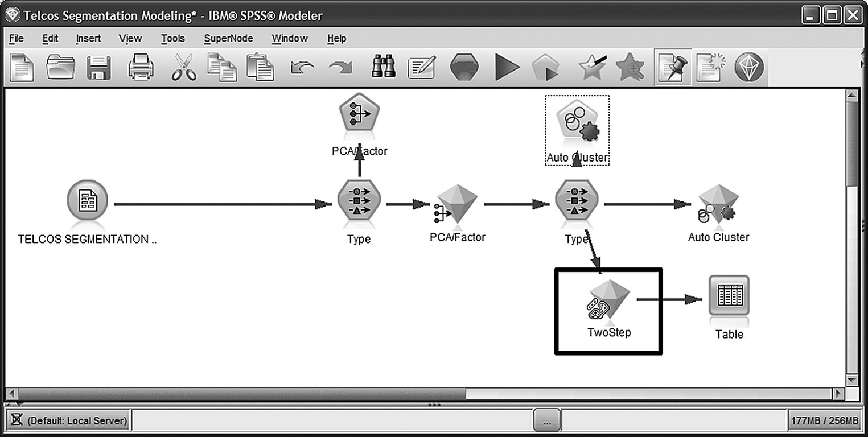Image resolution: width=868 pixels, height=437 pixels.
Task: Click the vertical scrollbar down arrow
Action: [x=851, y=380]
